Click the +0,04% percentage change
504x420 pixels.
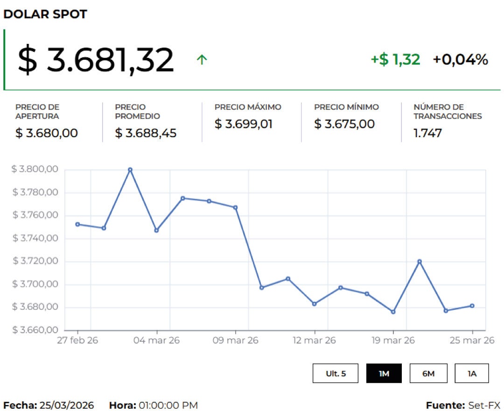pos(460,60)
